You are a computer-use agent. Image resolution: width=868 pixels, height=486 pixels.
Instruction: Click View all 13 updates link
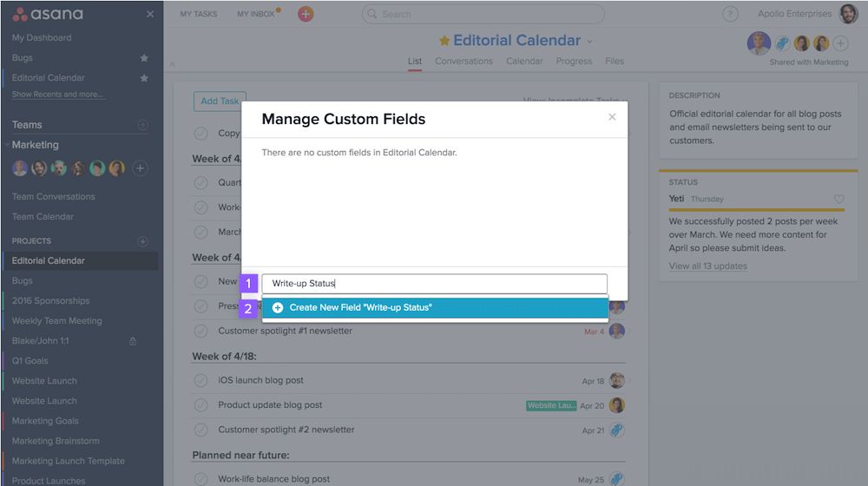707,266
